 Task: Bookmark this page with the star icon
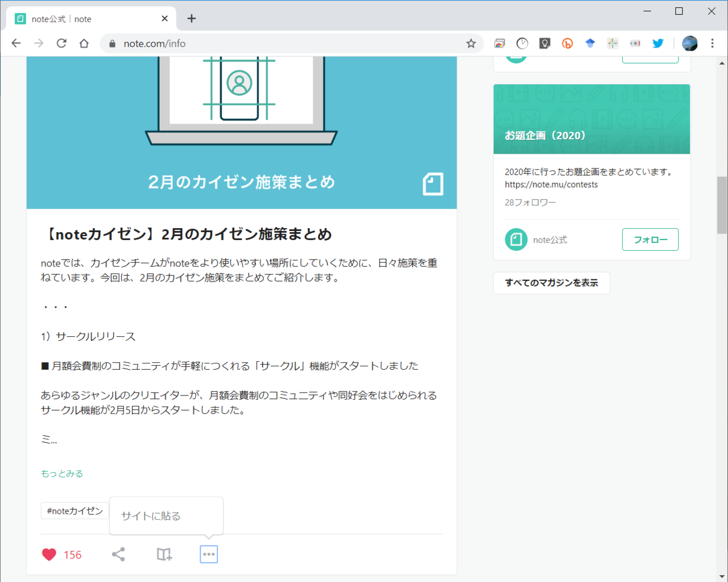click(471, 43)
